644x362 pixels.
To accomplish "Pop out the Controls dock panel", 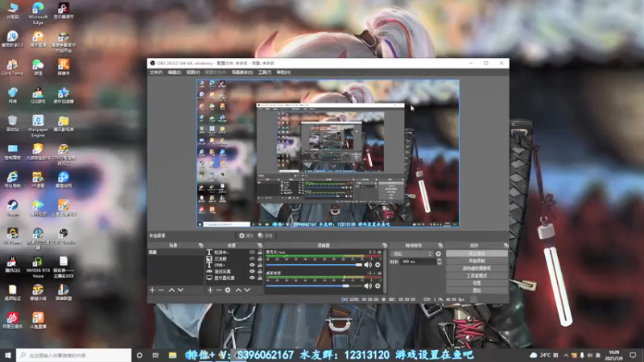I will click(506, 245).
